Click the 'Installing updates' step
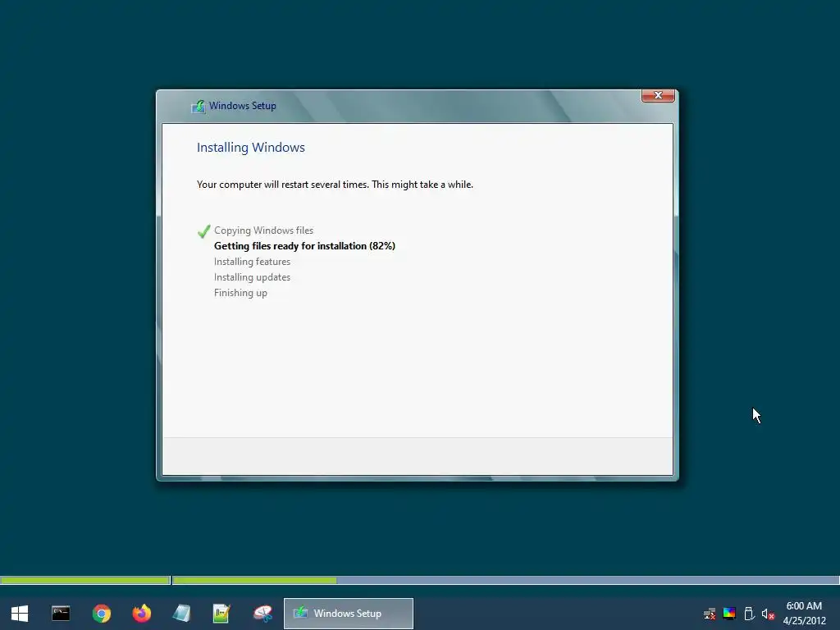Screen dimensions: 840x630 coord(252,277)
